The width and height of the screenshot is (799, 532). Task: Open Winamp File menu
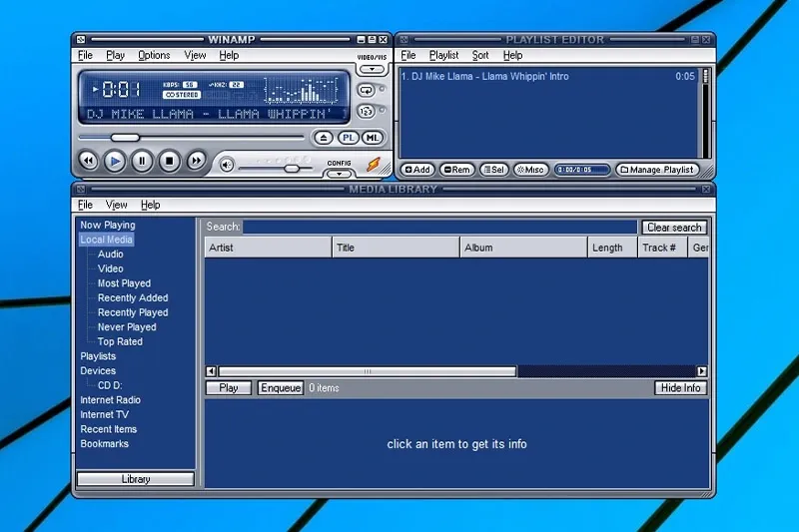85,55
